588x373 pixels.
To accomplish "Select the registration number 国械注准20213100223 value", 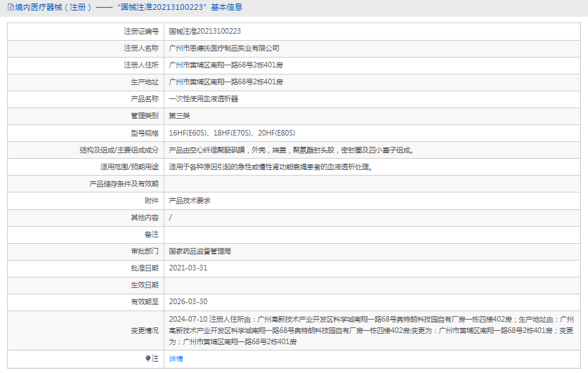I will [x=204, y=31].
